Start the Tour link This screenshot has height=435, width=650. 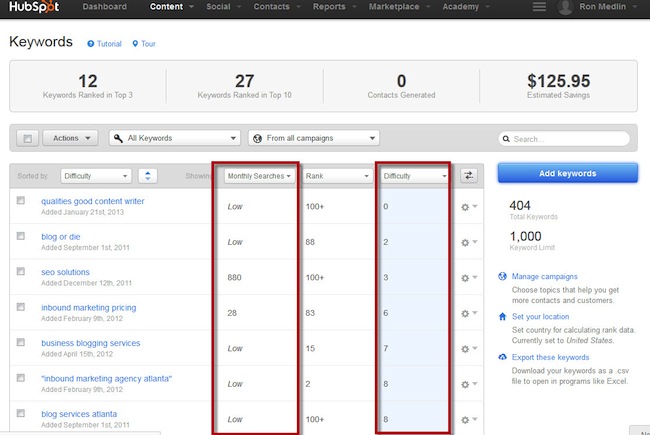click(x=148, y=44)
